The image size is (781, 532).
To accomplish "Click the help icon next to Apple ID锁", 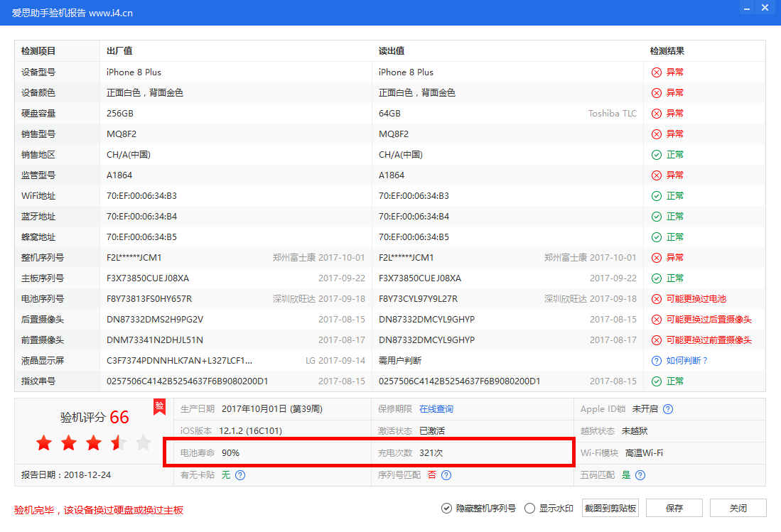I will (666, 410).
